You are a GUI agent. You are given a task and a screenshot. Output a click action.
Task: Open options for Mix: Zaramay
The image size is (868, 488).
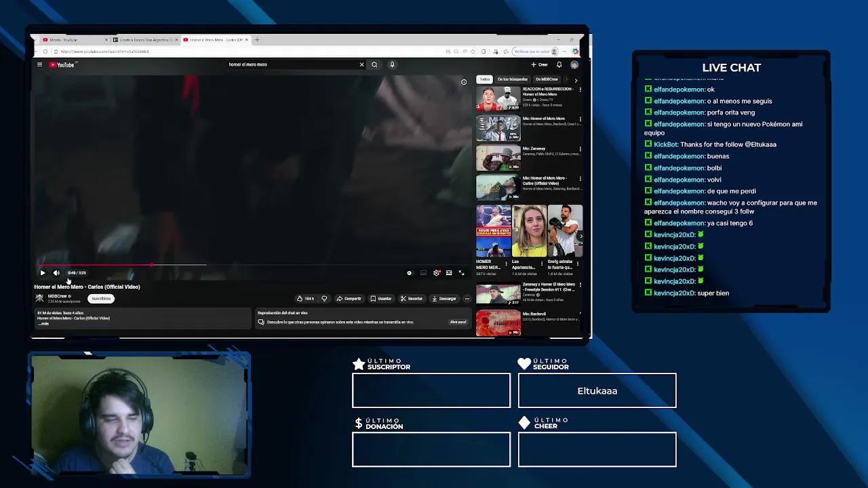580,149
